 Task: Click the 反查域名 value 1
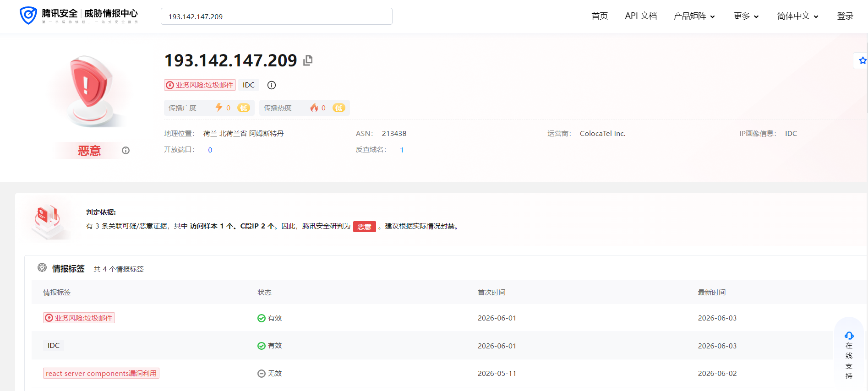402,150
